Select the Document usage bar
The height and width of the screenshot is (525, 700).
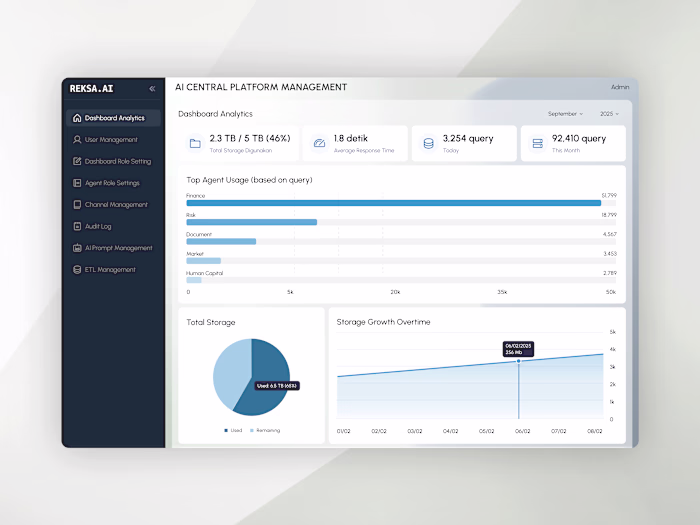(221, 242)
